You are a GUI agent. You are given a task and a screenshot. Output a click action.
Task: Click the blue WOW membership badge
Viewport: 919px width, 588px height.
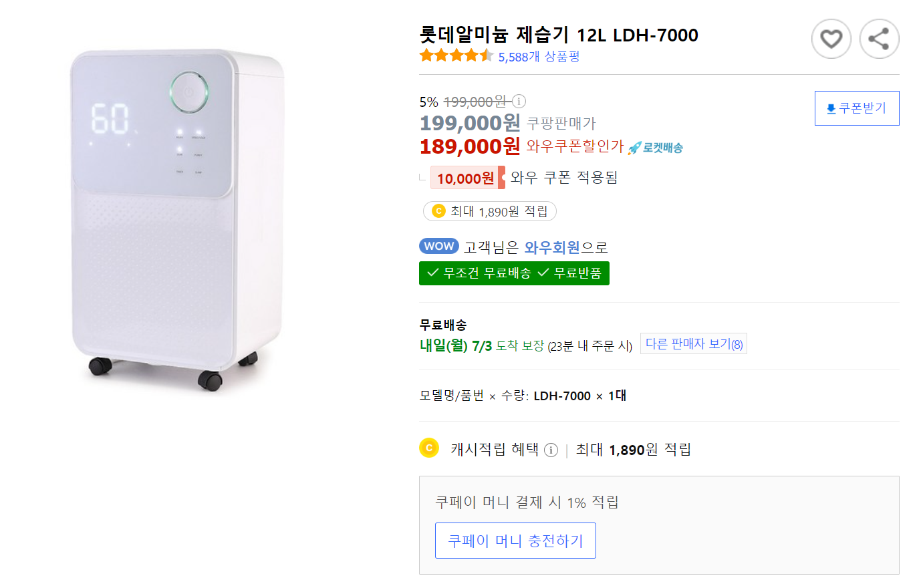[x=439, y=247]
